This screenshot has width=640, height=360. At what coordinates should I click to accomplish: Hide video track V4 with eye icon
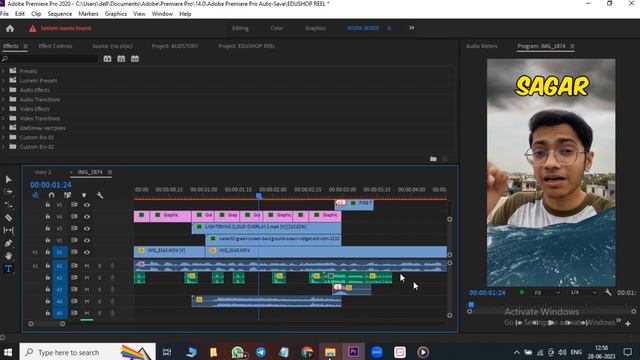click(87, 217)
